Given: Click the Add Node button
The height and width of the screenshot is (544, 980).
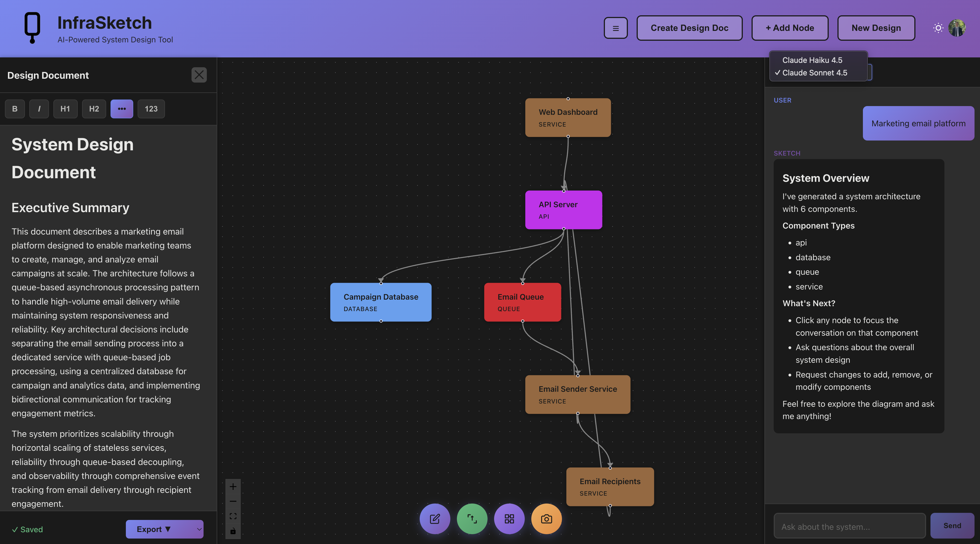Looking at the screenshot, I should point(790,28).
